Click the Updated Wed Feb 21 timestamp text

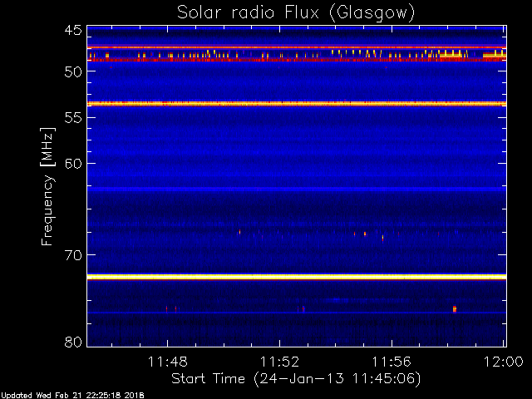(x=72, y=396)
